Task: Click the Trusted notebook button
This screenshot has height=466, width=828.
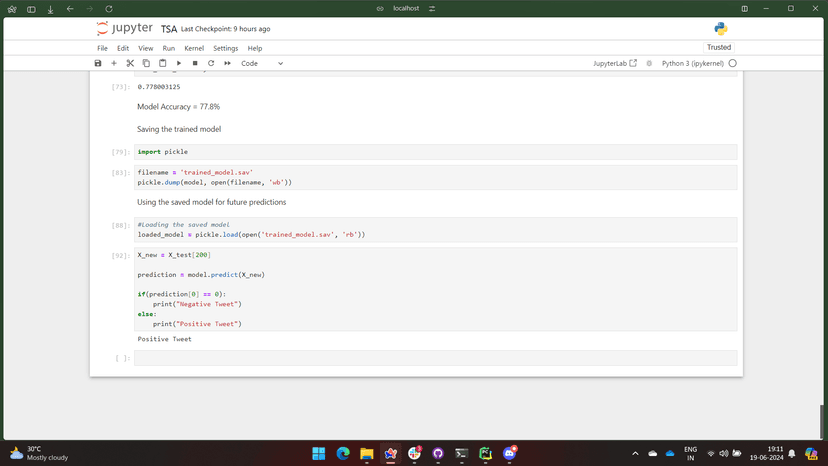Action: point(719,47)
